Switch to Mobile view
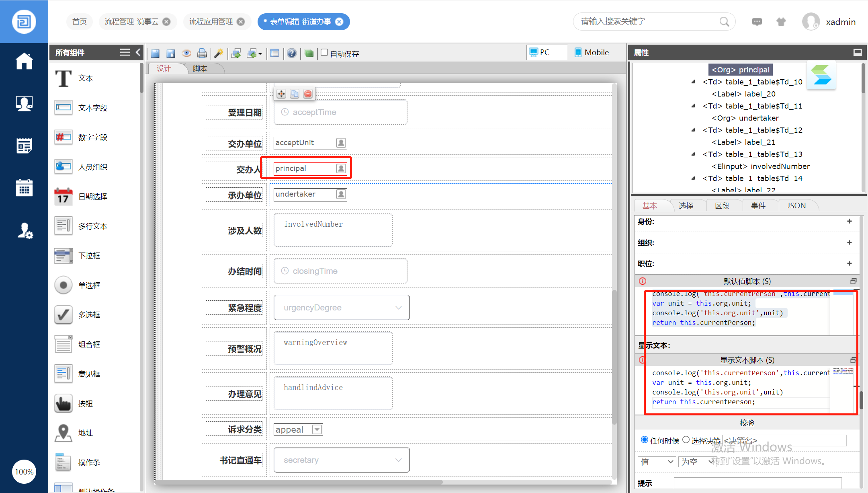Image resolution: width=868 pixels, height=493 pixels. coord(592,52)
